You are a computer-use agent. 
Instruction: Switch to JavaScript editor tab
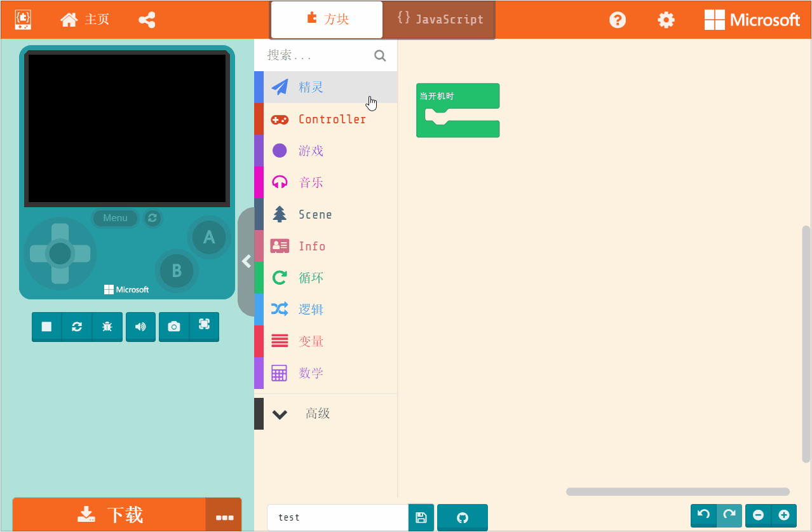click(x=439, y=20)
